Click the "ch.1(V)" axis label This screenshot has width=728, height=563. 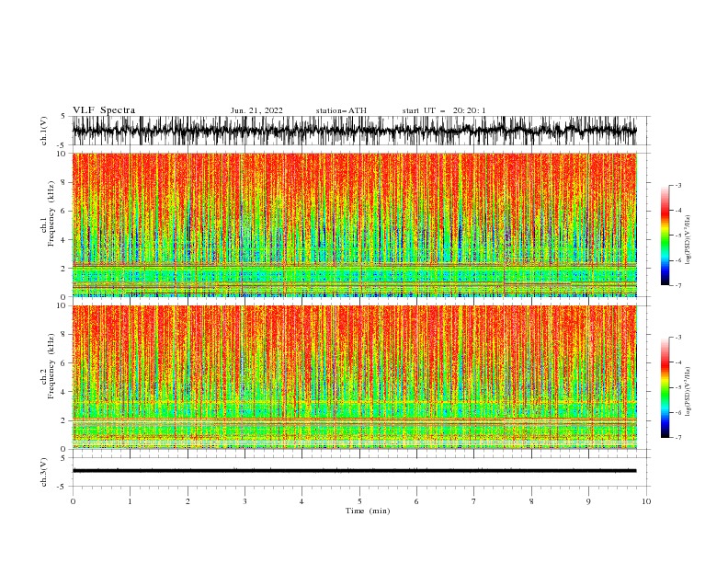coord(44,131)
